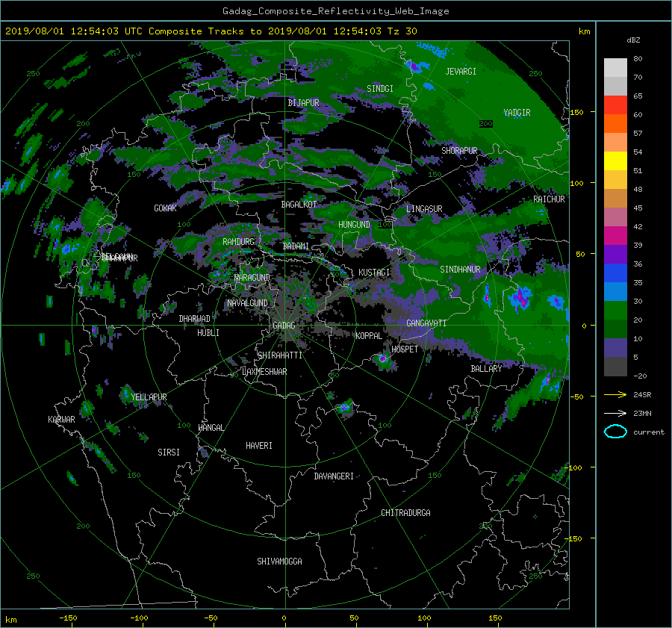Image resolution: width=672 pixels, height=628 pixels.
Task: Click the CHITRADURGA city label
Action: pos(405,513)
